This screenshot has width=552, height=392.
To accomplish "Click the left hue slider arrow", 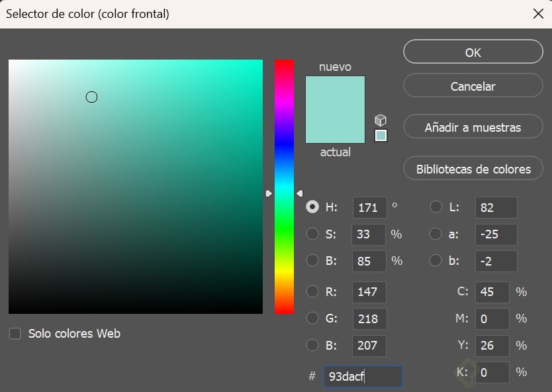I will point(269,193).
